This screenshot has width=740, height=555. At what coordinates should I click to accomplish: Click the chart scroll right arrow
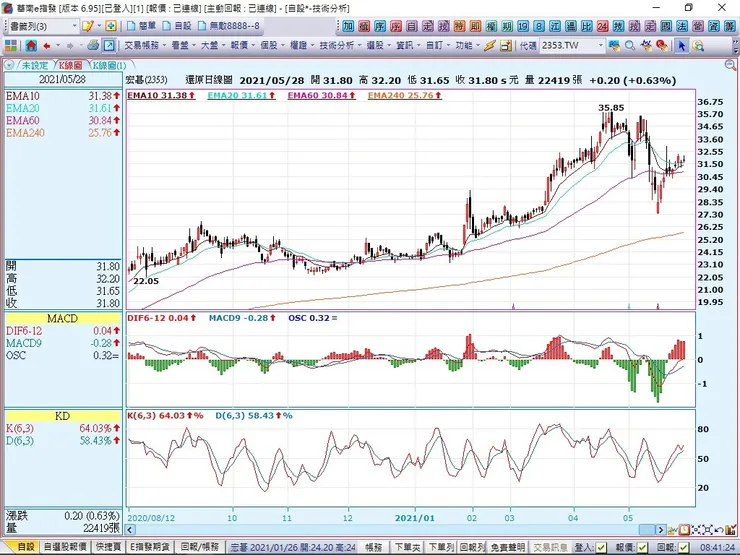[x=661, y=530]
